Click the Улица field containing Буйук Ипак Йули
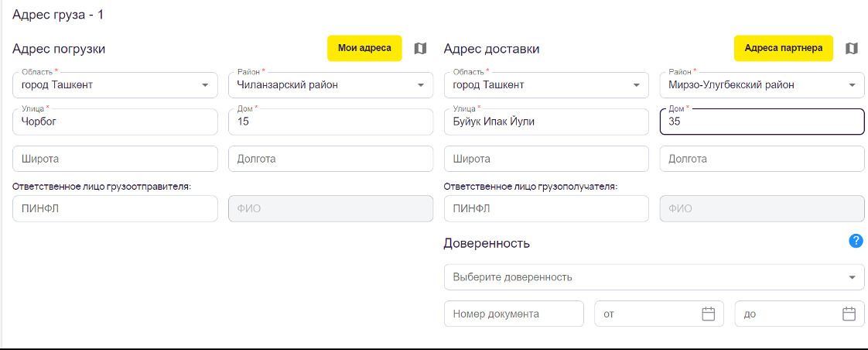Image resolution: width=868 pixels, height=350 pixels. point(546,122)
